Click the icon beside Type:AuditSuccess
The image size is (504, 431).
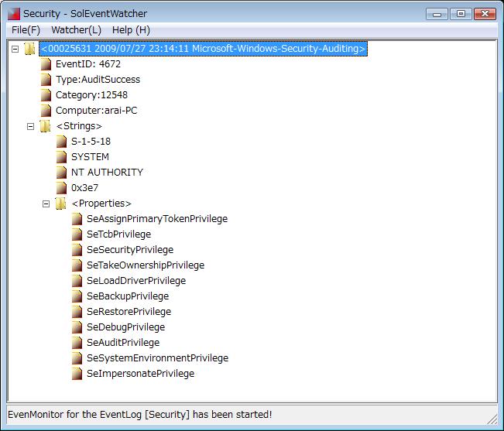[46, 80]
